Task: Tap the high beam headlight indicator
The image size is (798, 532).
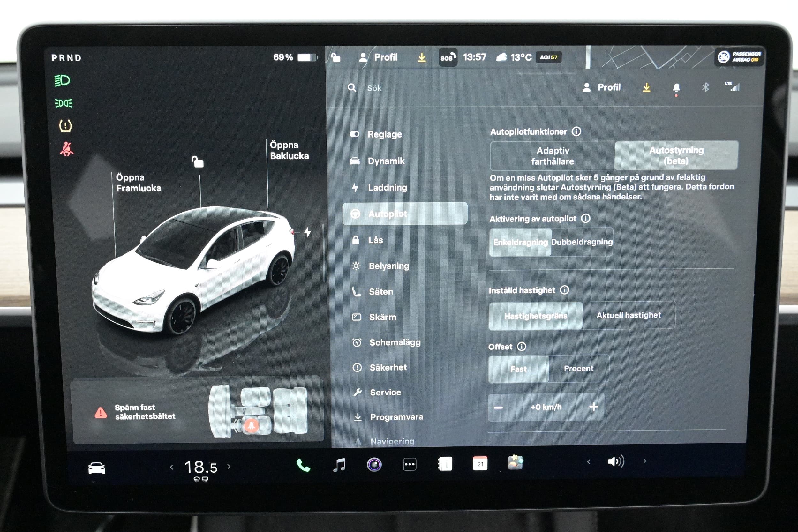Action: 63,81
